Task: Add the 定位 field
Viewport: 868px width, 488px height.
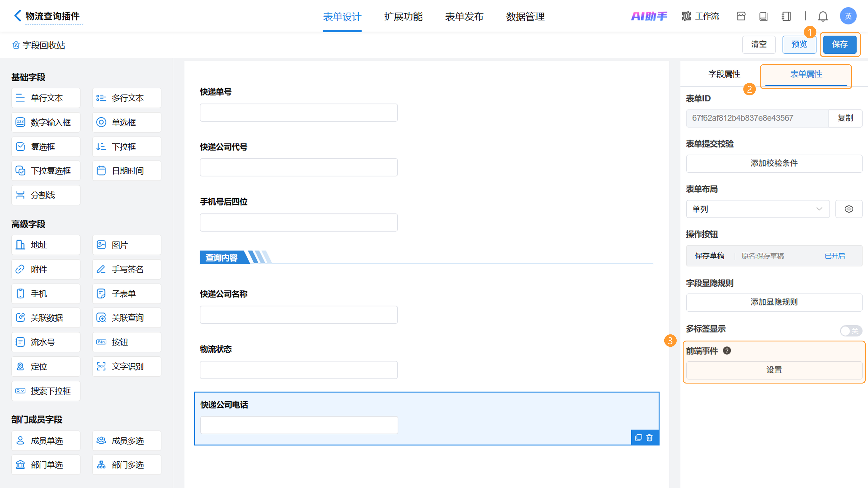Action: (46, 366)
